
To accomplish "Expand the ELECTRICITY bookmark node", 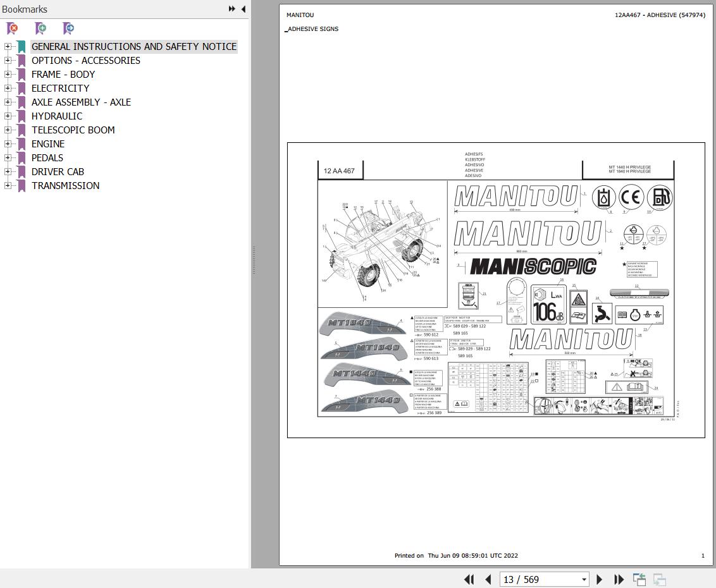I will point(8,88).
